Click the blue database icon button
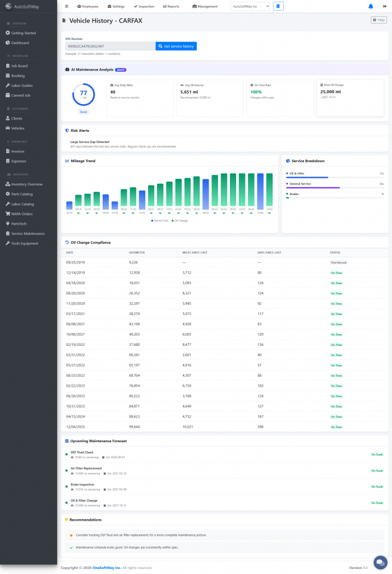This screenshot has height=574, width=392. point(279,6)
